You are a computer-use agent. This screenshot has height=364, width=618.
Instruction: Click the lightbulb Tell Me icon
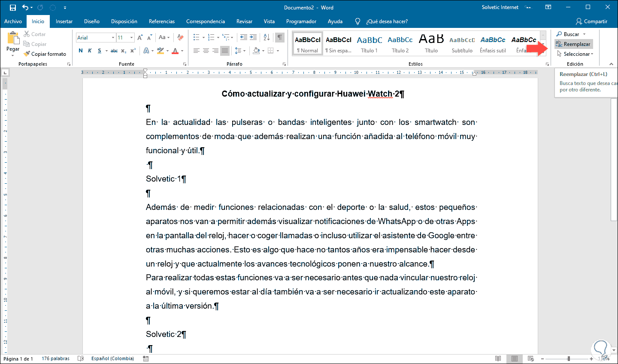click(357, 21)
